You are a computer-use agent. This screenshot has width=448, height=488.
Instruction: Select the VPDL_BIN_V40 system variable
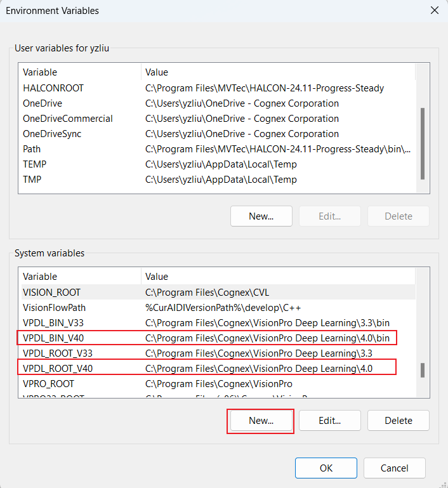click(x=218, y=338)
